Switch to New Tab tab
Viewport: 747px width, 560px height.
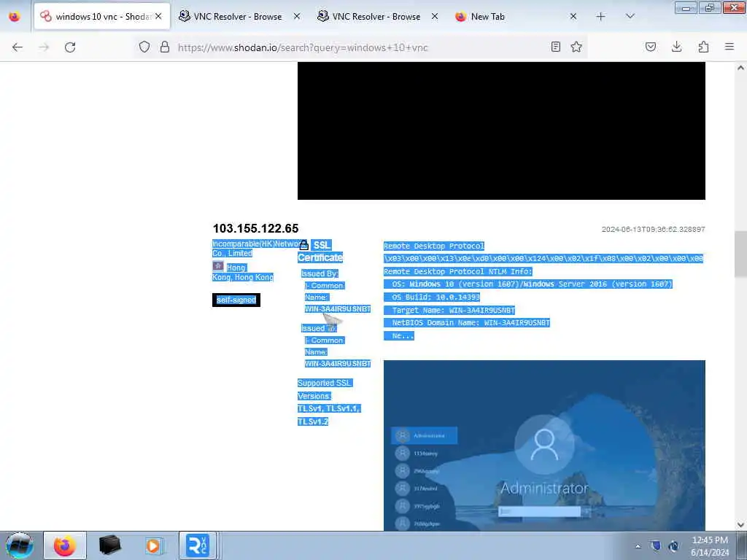pos(517,17)
